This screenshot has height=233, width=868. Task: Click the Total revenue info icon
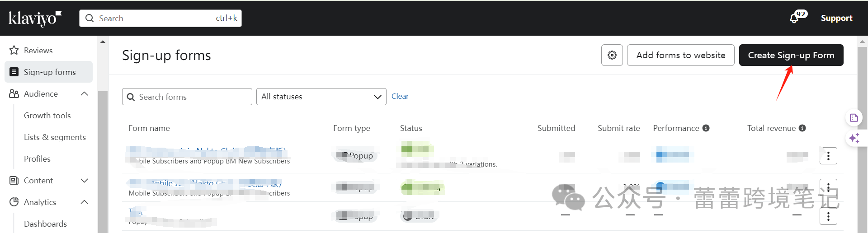802,128
